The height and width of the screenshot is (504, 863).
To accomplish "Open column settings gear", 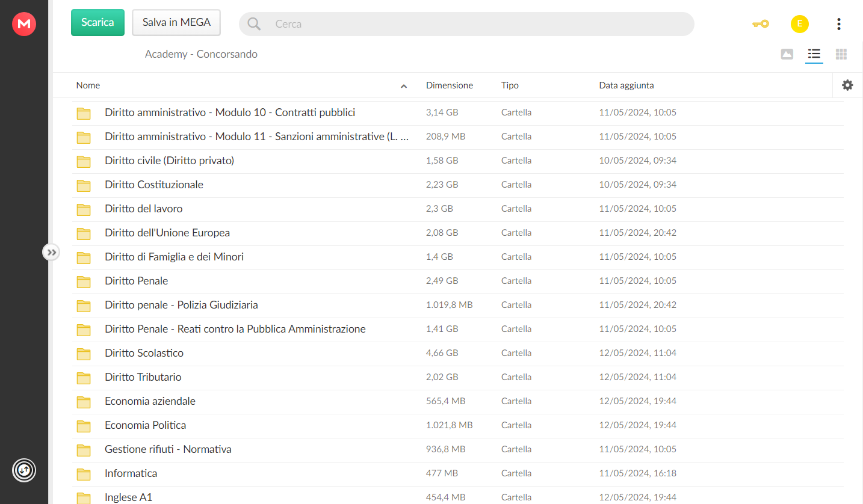I will 847,85.
